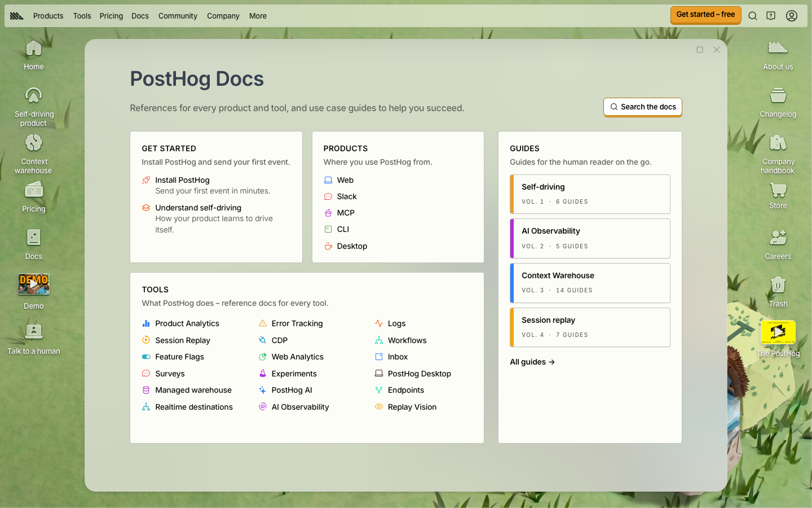Open the More menu
Image resolution: width=812 pixels, height=508 pixels.
[x=258, y=16]
